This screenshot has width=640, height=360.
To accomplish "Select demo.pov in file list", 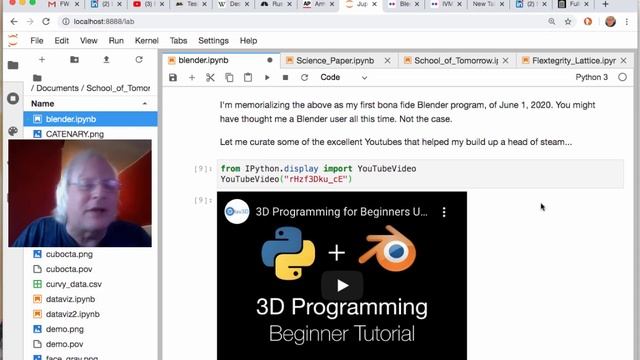I will coord(91,344).
